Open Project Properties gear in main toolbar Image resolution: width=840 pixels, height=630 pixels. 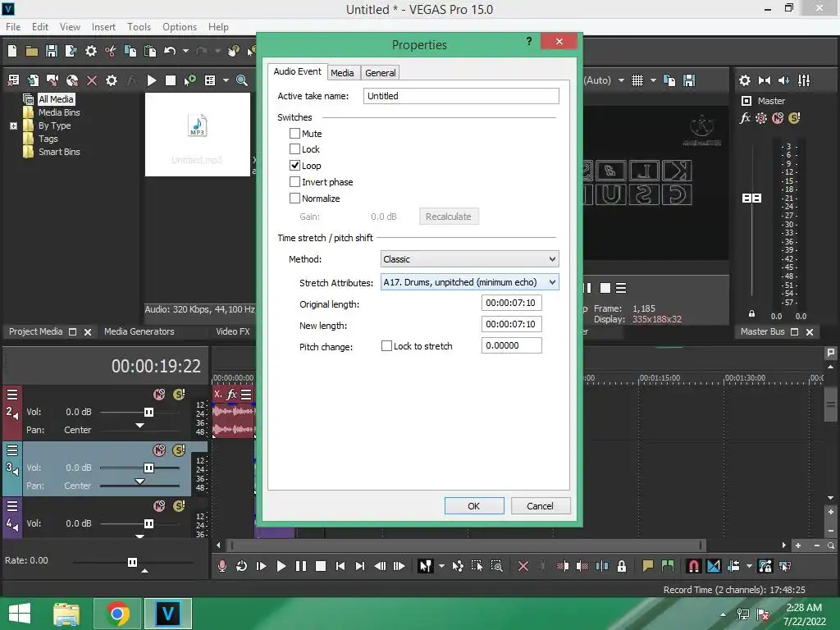click(91, 51)
